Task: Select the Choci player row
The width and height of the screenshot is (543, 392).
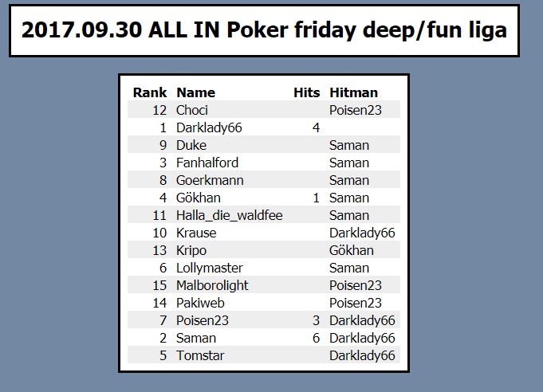Action: coord(264,110)
